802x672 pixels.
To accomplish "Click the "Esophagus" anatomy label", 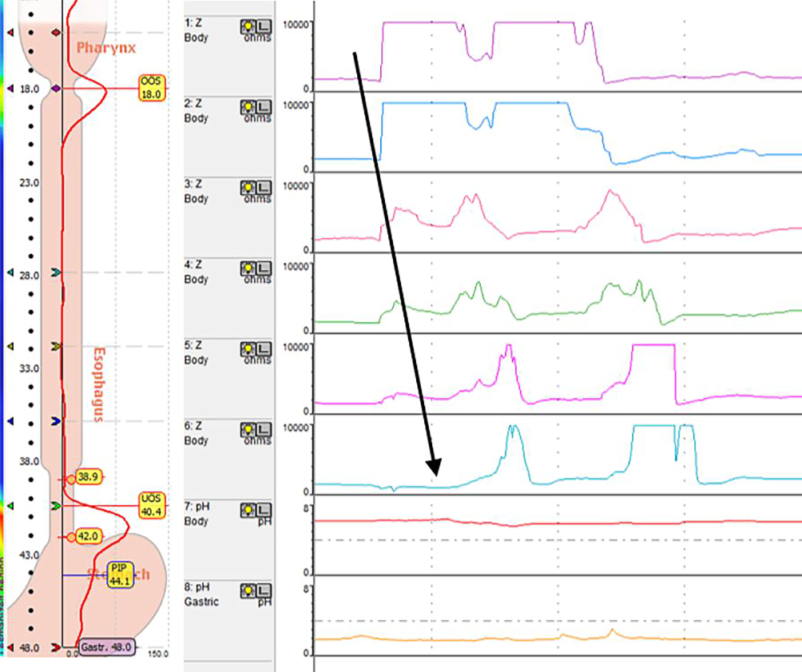I will tap(99, 384).
